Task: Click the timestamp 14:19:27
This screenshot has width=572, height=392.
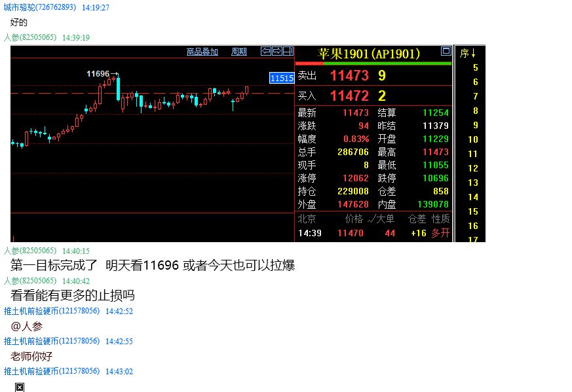Action: (x=96, y=8)
